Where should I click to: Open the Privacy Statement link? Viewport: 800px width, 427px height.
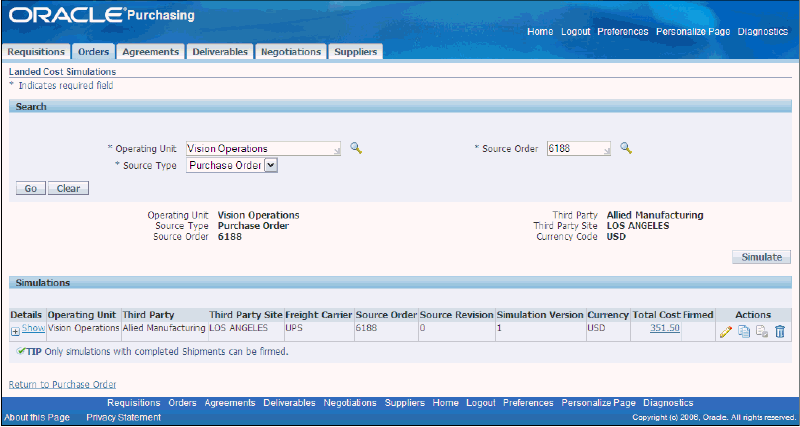click(x=123, y=417)
